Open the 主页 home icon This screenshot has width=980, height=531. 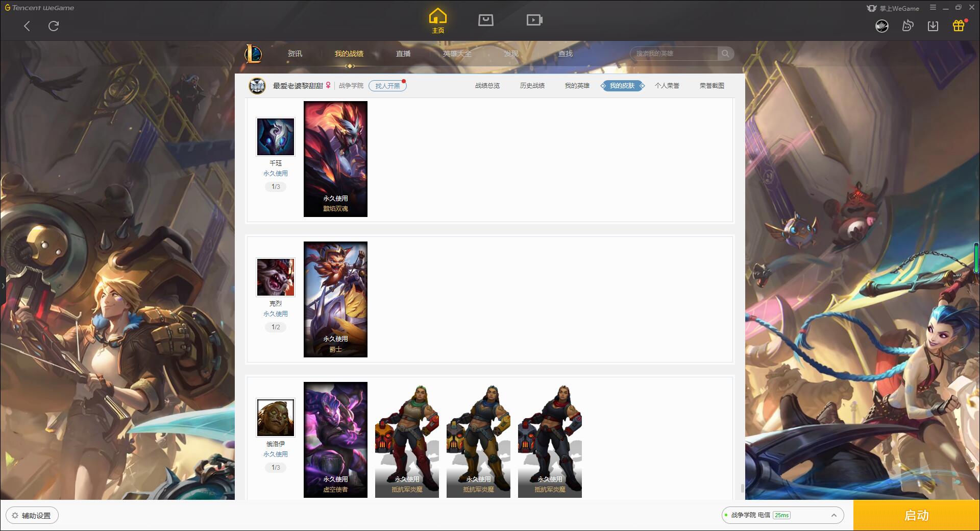[x=437, y=20]
